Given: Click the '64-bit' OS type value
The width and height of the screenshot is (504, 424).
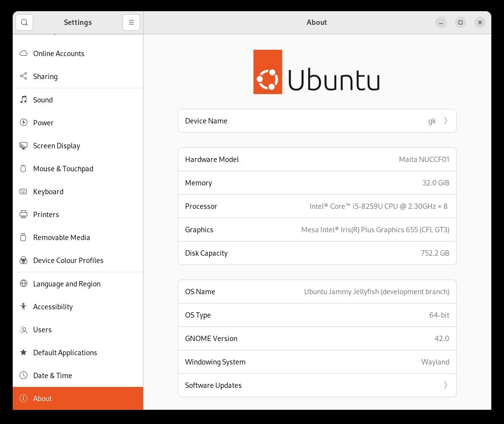Looking at the screenshot, I should 439,315.
